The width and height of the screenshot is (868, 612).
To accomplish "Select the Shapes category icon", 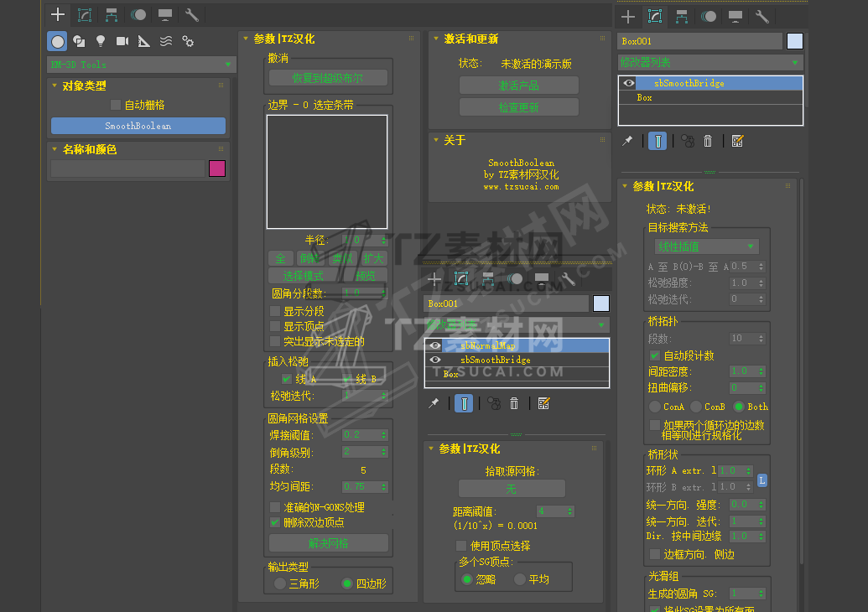I will tap(79, 42).
